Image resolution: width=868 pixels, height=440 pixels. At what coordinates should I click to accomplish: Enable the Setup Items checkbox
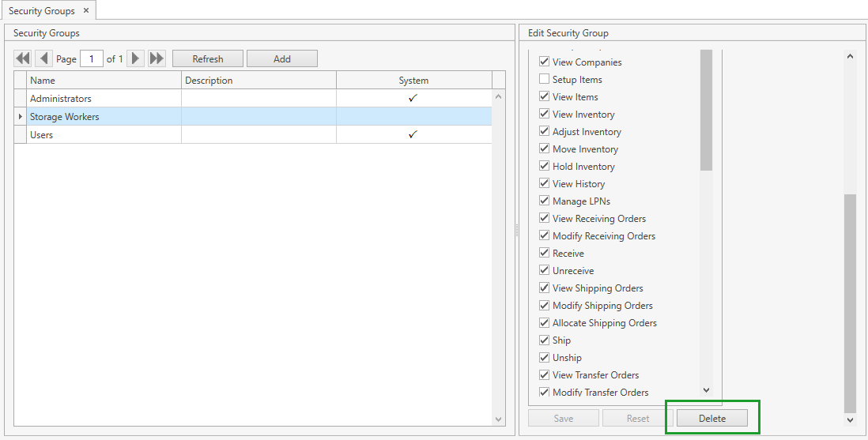[544, 80]
